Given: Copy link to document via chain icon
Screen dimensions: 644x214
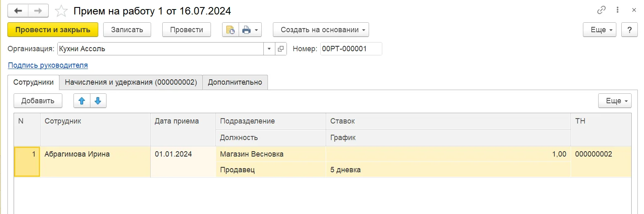Looking at the screenshot, I should (x=601, y=10).
